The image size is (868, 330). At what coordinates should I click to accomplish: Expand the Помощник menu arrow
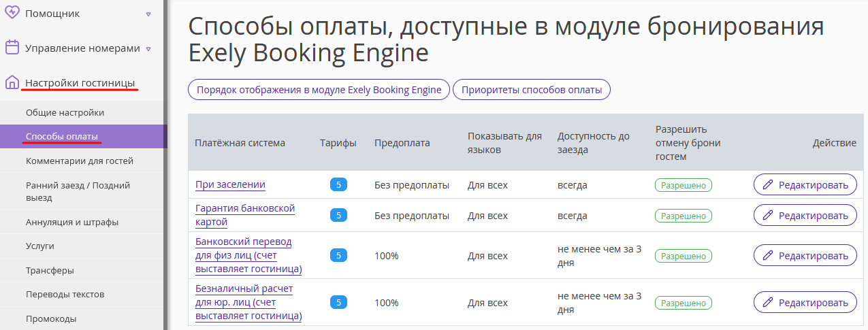148,14
